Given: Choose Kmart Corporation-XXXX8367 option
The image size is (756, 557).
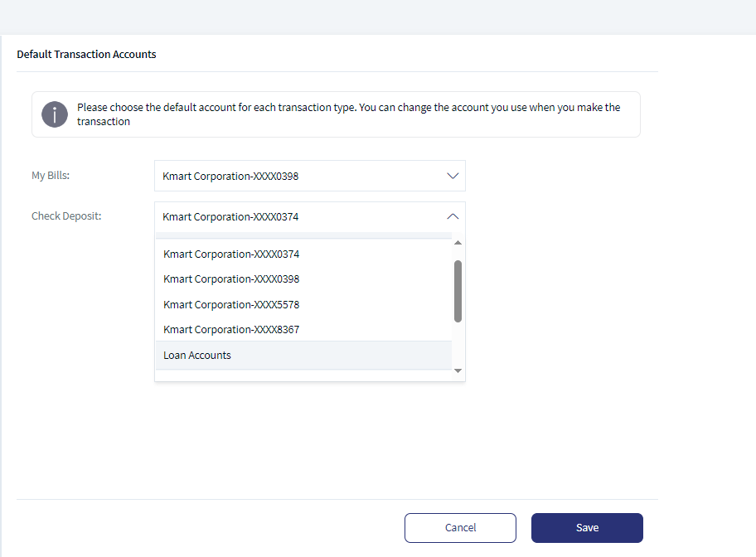Looking at the screenshot, I should point(303,330).
